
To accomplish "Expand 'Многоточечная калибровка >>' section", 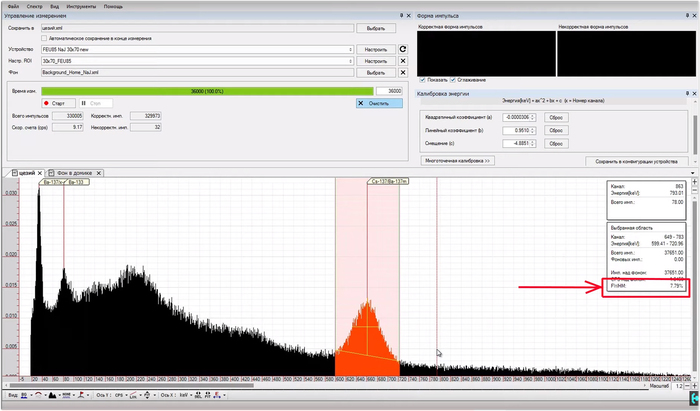I will [x=455, y=160].
